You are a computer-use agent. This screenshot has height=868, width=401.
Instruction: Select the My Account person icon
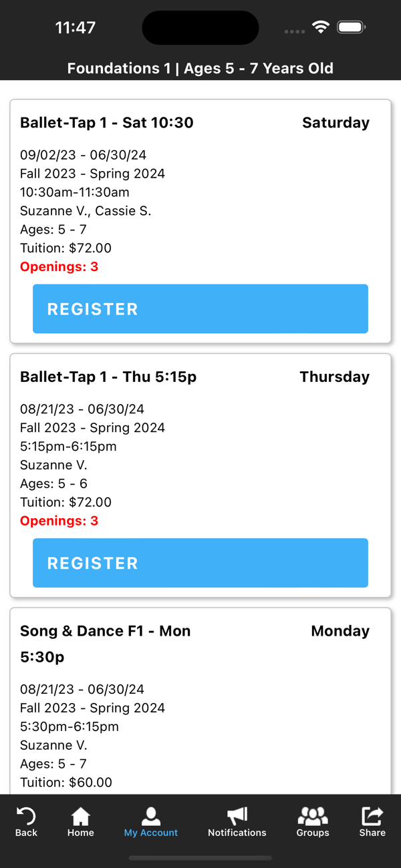tap(151, 816)
